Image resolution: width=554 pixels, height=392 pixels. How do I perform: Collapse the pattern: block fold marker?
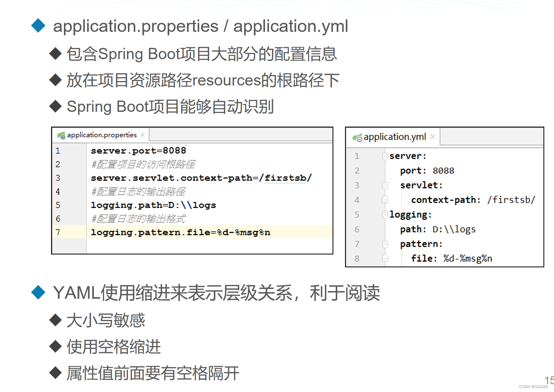[x=385, y=244]
